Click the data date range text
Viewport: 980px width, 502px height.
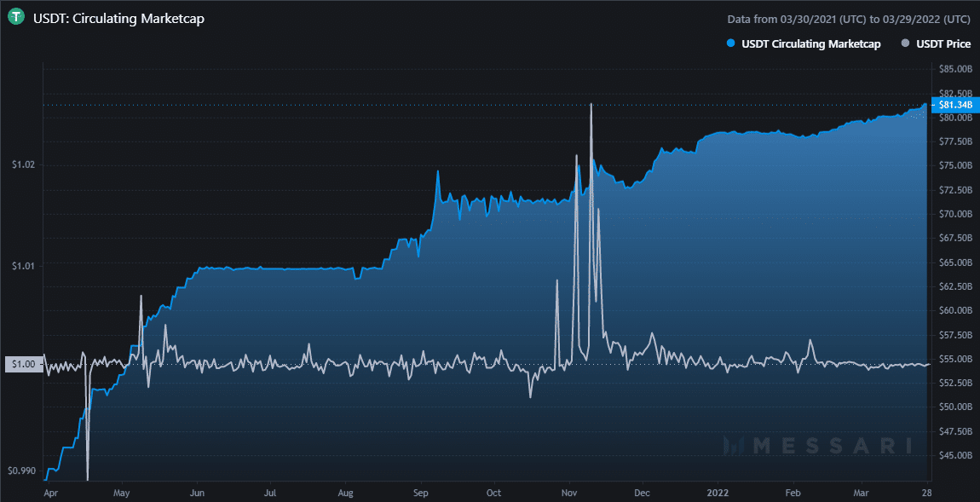pos(850,20)
